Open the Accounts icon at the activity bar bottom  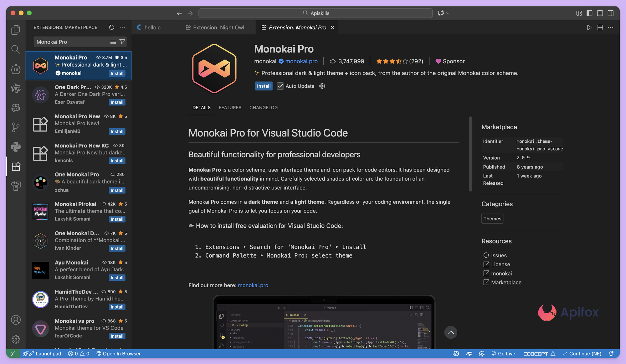coord(16,320)
